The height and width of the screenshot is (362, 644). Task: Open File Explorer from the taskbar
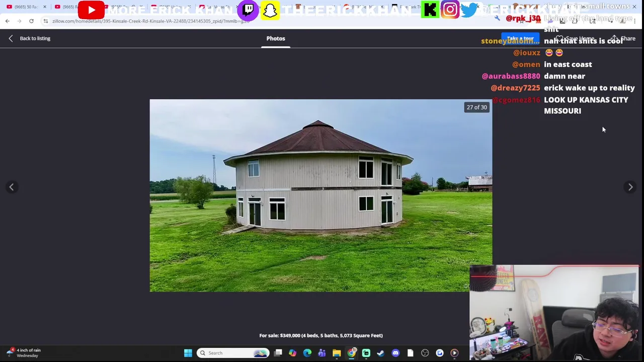tap(337, 353)
